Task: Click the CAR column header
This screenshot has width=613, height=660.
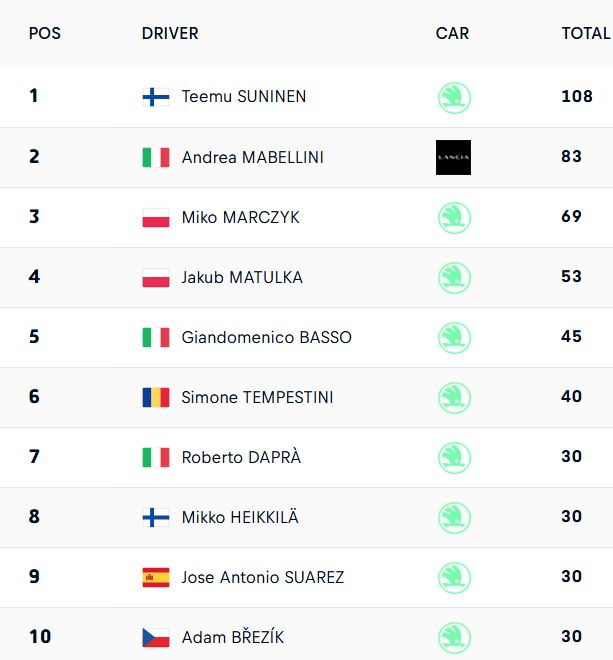Action: (x=452, y=33)
